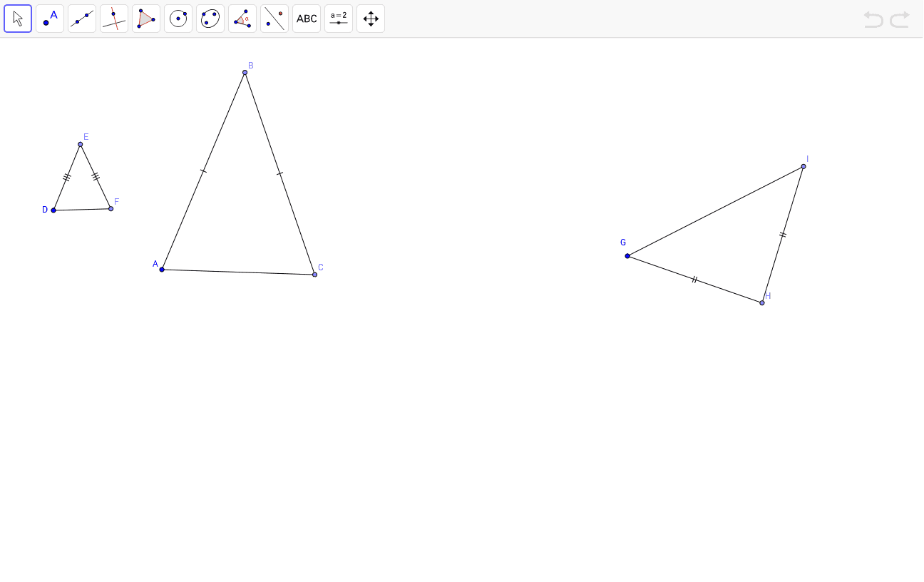Select segment GI of right triangle
The image size is (924, 582).
pyautogui.click(x=715, y=211)
